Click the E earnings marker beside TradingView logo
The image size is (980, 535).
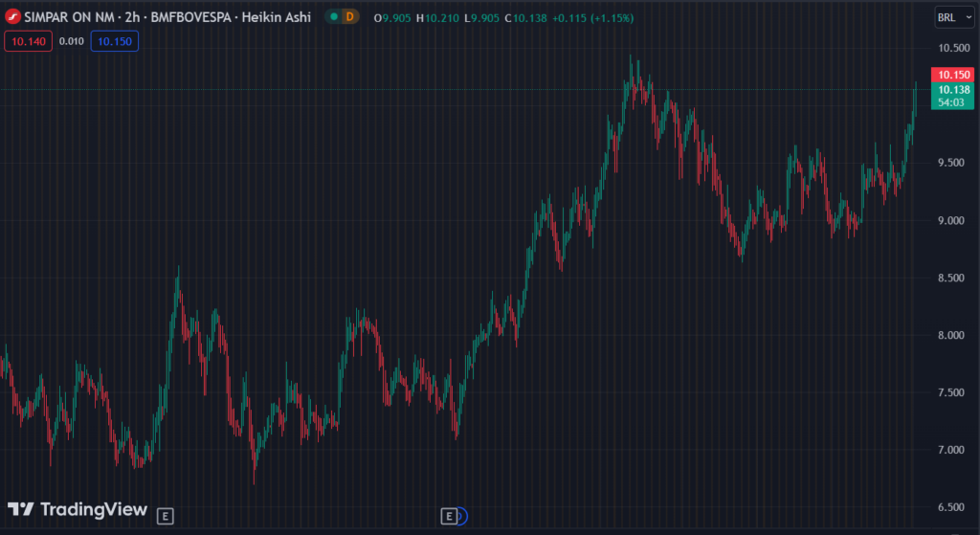pyautogui.click(x=165, y=516)
